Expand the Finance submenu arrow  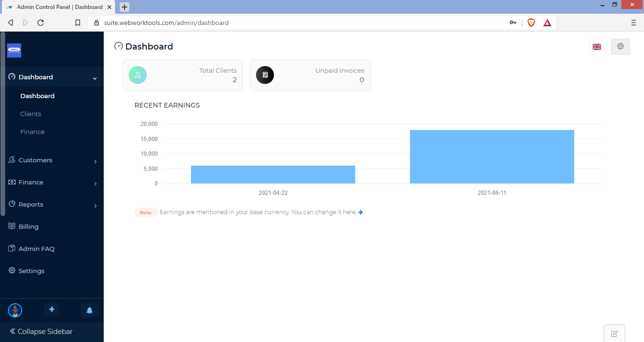95,184
